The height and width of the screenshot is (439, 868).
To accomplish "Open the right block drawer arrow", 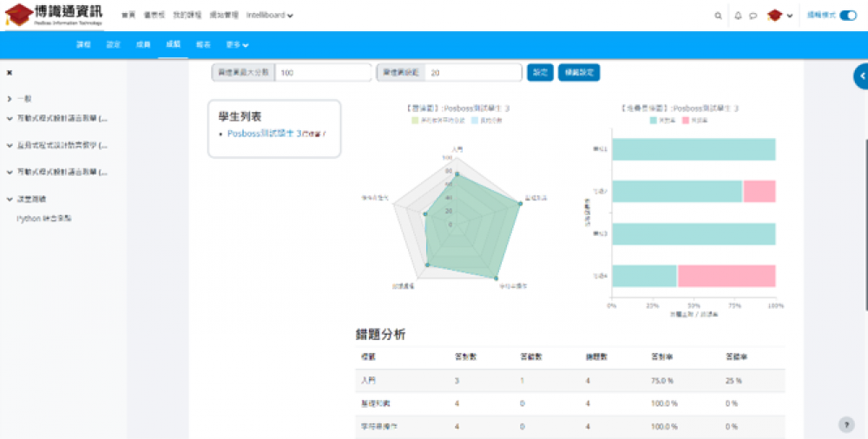I will (x=861, y=77).
